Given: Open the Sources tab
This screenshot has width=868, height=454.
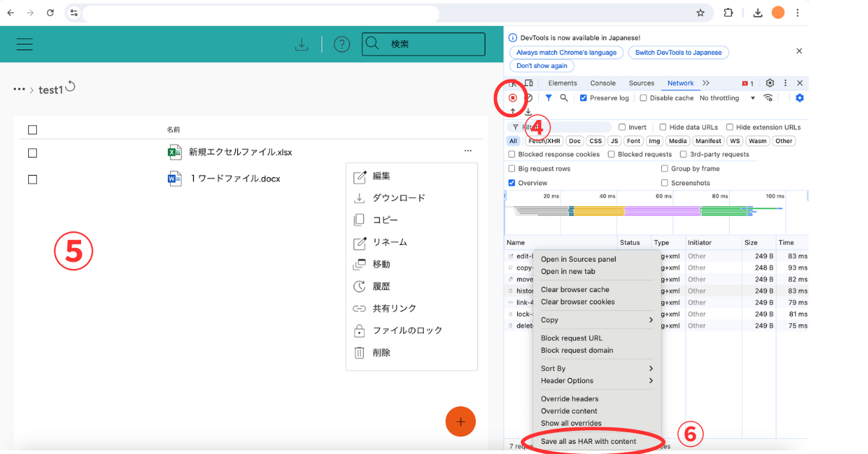Looking at the screenshot, I should (641, 83).
